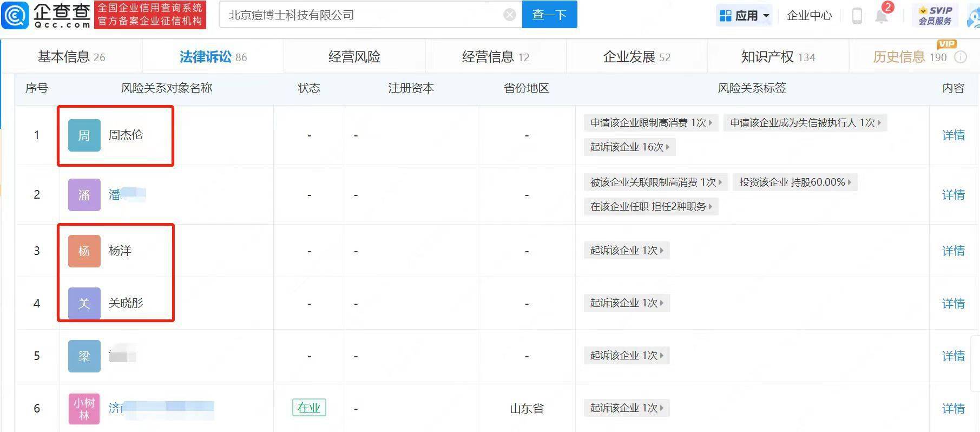Click the info icon beside 历史信息
Viewport: 980px width, 432px height.
coord(961,57)
